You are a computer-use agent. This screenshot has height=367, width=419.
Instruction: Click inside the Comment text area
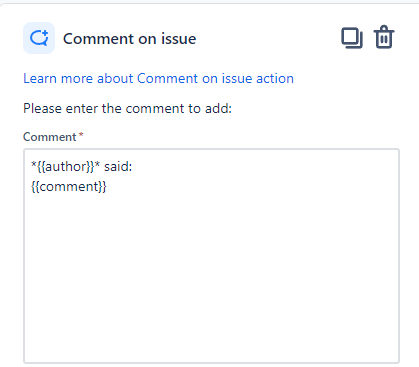click(x=211, y=256)
